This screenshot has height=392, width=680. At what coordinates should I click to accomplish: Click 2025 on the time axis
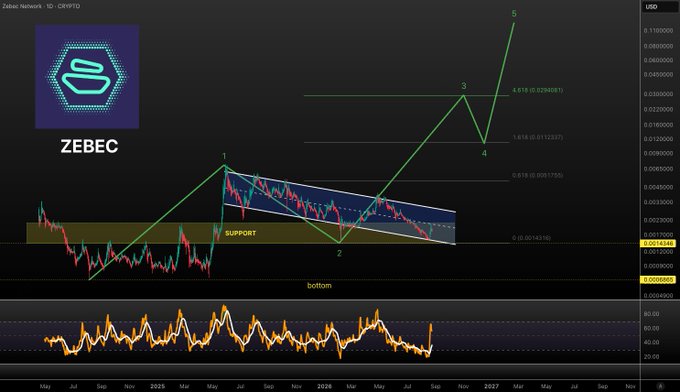(x=157, y=386)
